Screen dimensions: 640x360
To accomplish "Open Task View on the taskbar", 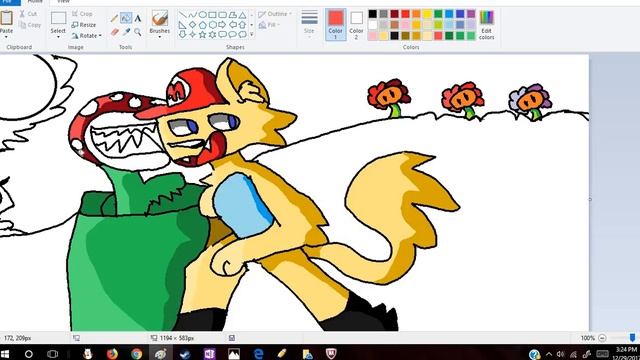I will pyautogui.click(x=52, y=354).
